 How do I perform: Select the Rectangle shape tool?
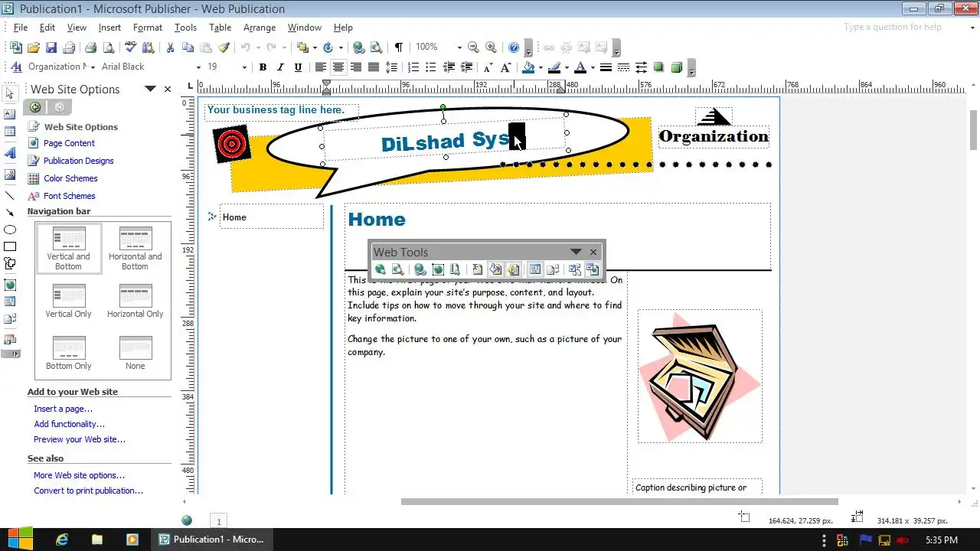[10, 246]
